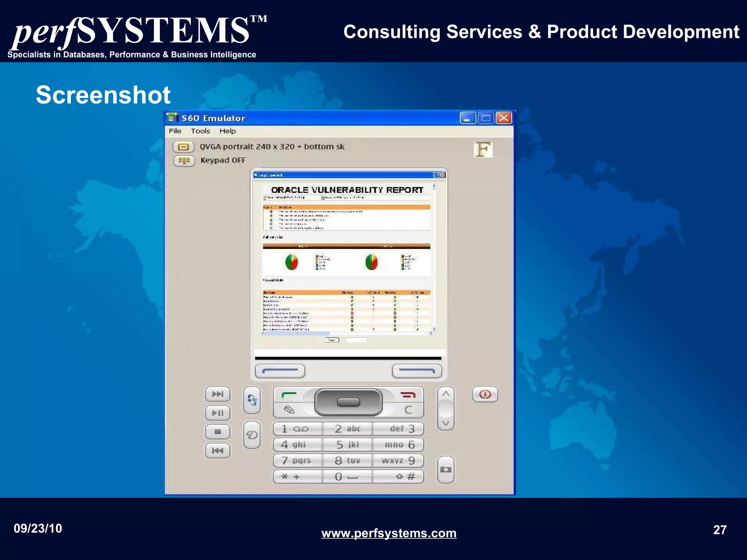Click the horizontal scrollbar of the report

click(346, 333)
